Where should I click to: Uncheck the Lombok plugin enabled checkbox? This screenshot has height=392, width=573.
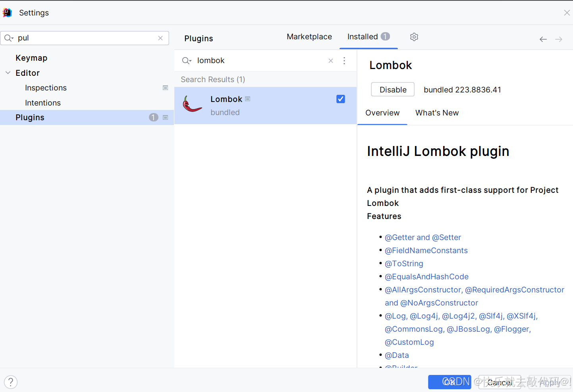tap(341, 99)
